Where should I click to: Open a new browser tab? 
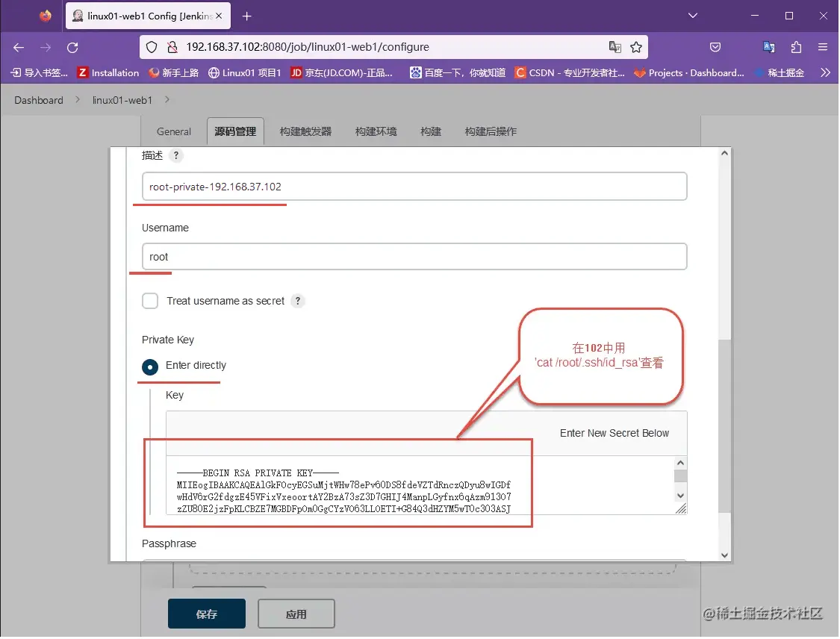[x=246, y=16]
